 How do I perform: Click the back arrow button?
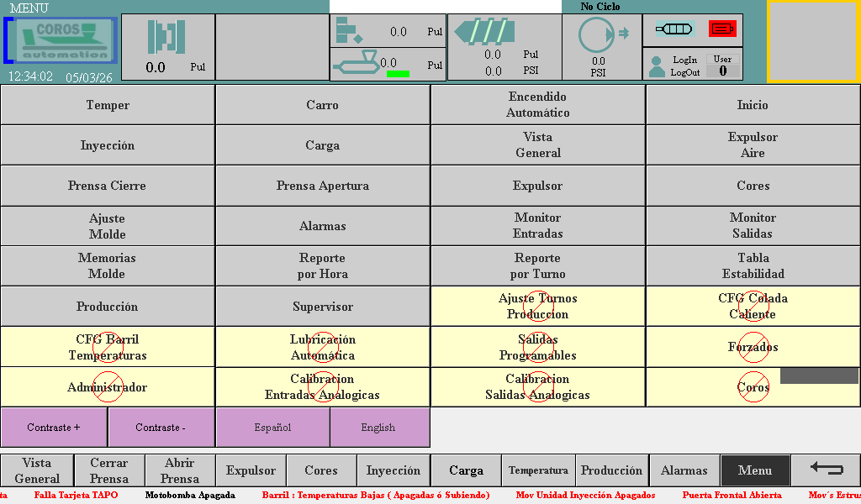click(x=827, y=470)
